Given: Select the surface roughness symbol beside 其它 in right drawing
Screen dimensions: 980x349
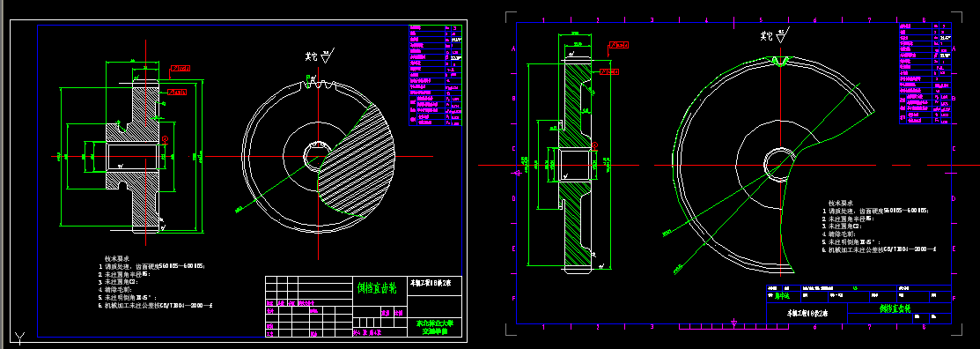Looking at the screenshot, I should pyautogui.click(x=781, y=35).
